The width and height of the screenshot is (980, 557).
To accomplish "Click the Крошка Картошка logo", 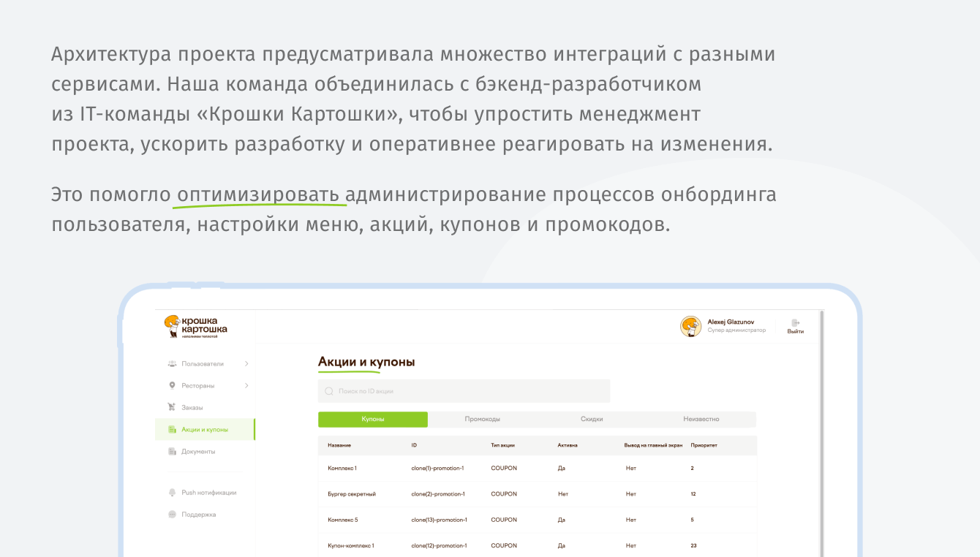I will (196, 327).
